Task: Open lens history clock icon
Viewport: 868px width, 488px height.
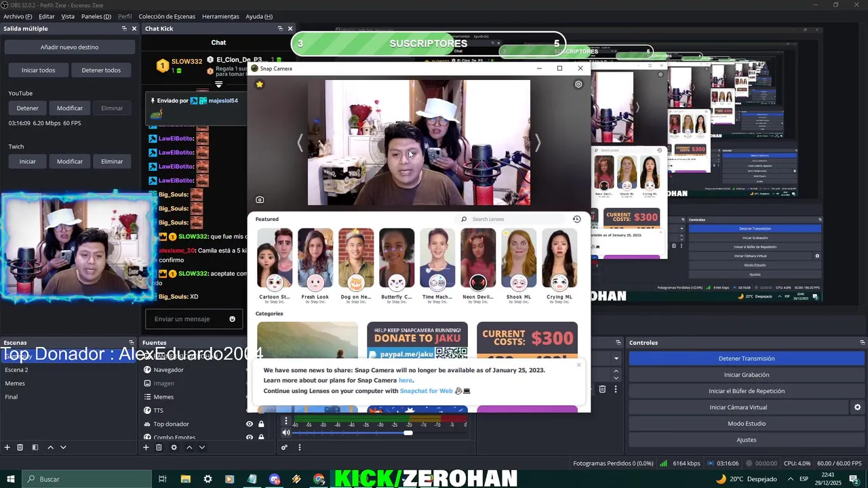Action: click(576, 219)
